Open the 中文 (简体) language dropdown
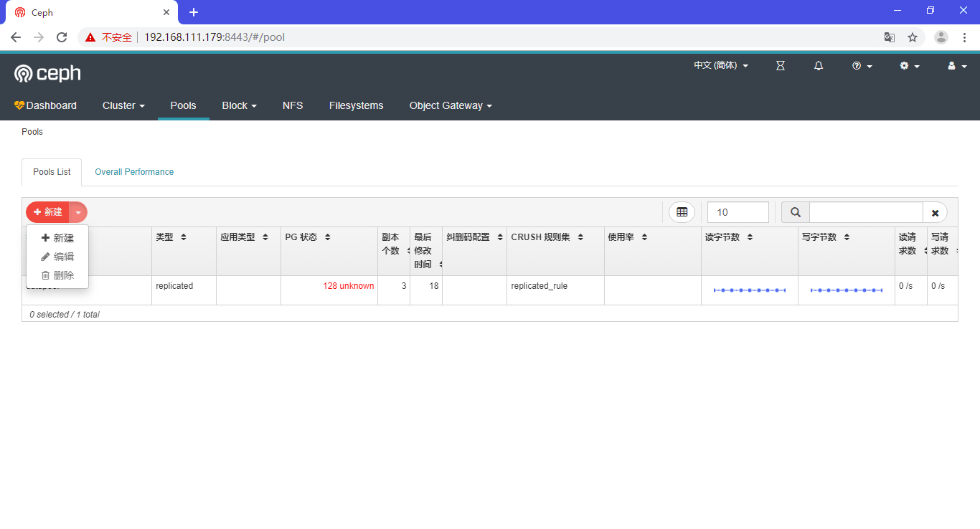The image size is (980, 529). 721,65
